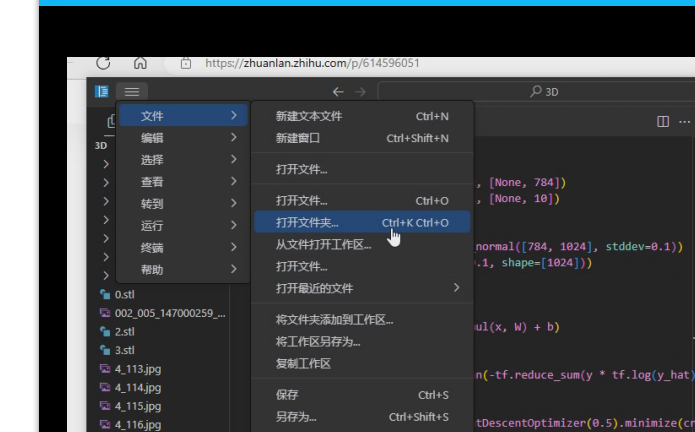Open the 打开最近的文件 submenu

click(x=362, y=288)
